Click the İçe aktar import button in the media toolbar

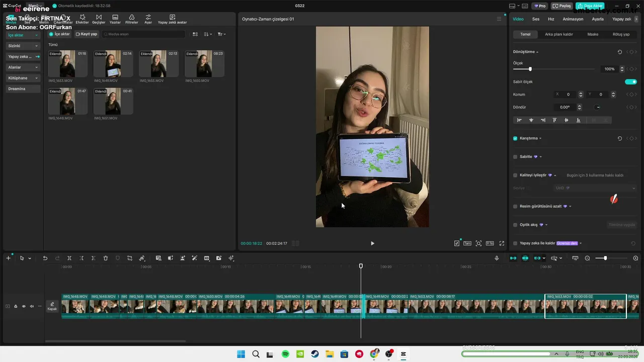(x=59, y=34)
